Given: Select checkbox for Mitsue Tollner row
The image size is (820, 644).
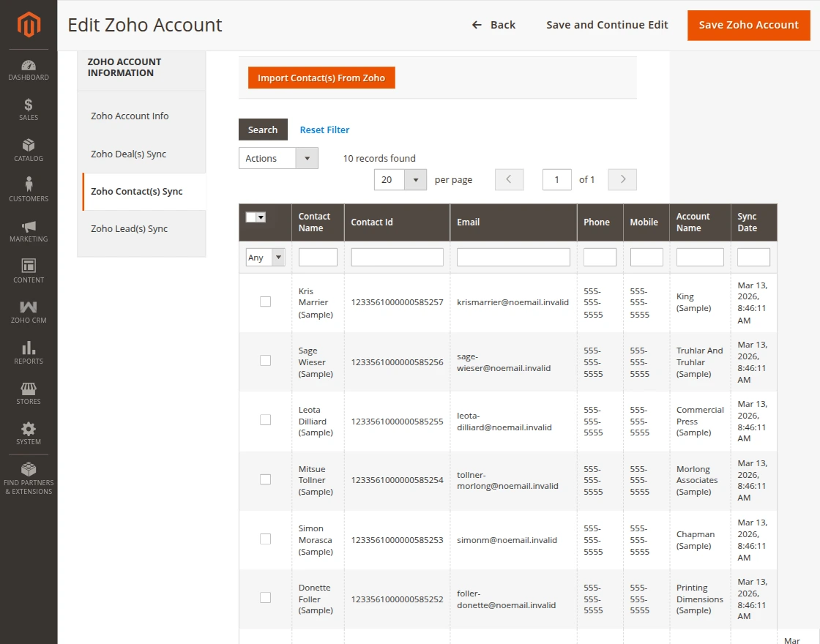Looking at the screenshot, I should pyautogui.click(x=265, y=479).
